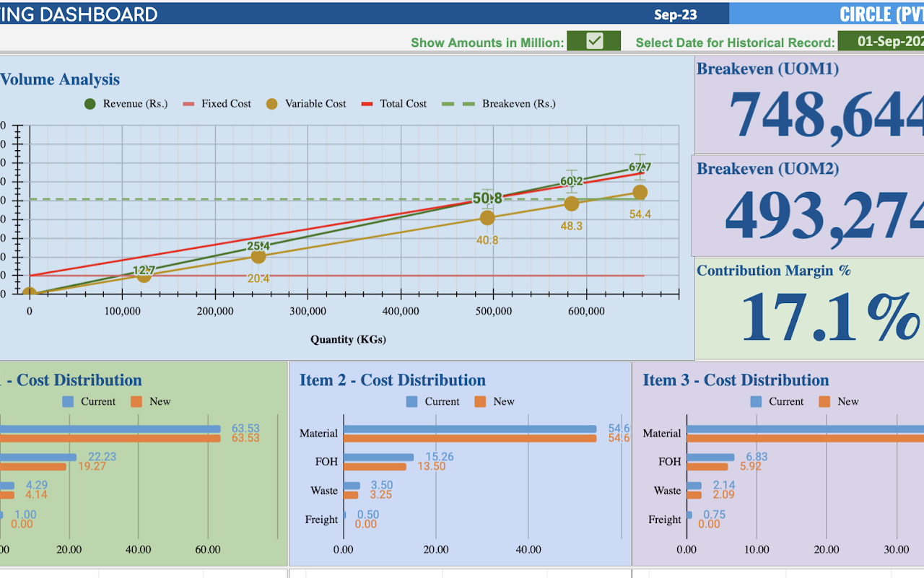Click the orange New legend key in Item 3 chart

[823, 401]
